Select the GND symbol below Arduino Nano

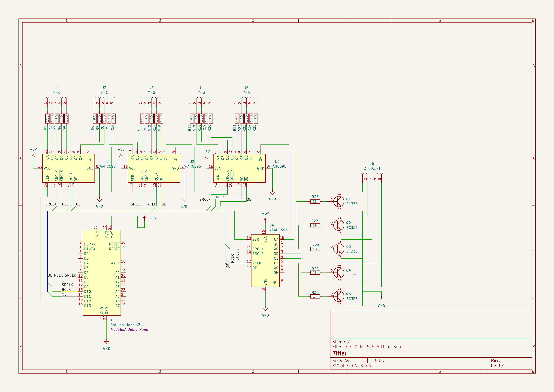pyautogui.click(x=106, y=343)
